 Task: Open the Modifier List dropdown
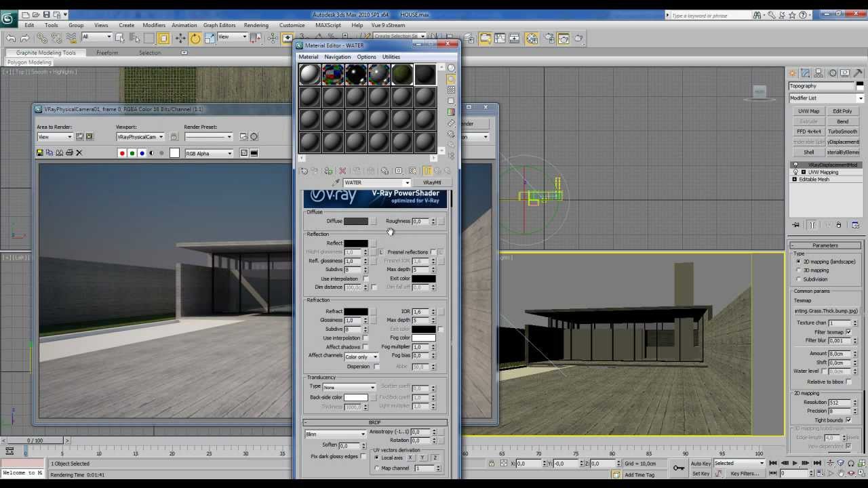click(x=826, y=98)
